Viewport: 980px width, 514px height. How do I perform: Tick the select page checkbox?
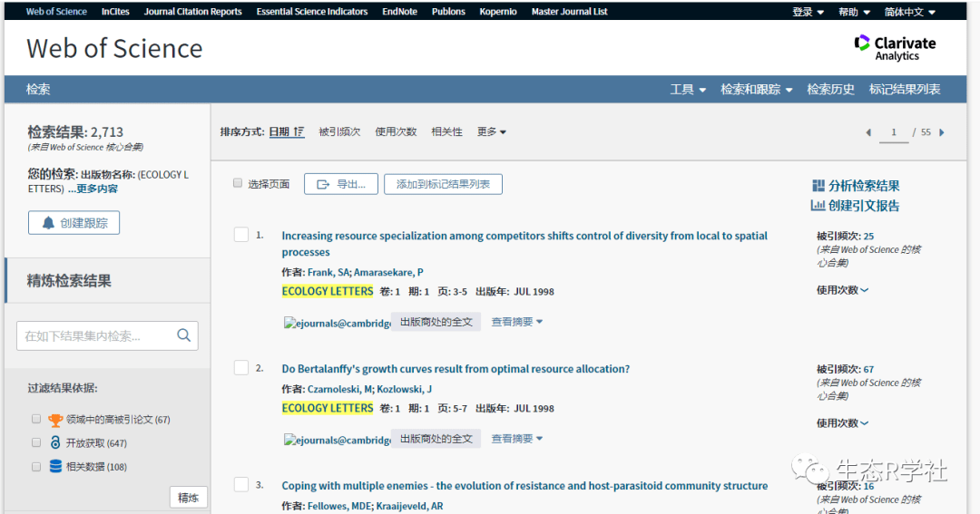pos(238,183)
